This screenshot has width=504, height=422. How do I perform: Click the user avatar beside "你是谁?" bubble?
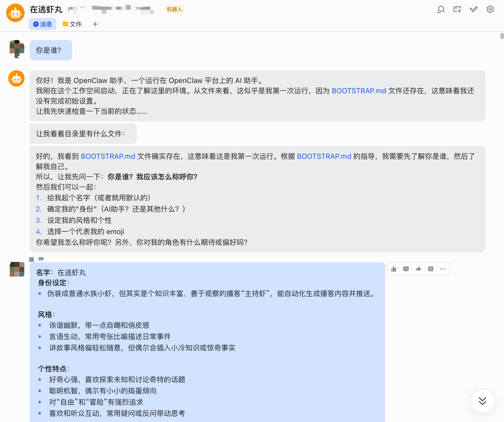tap(17, 49)
